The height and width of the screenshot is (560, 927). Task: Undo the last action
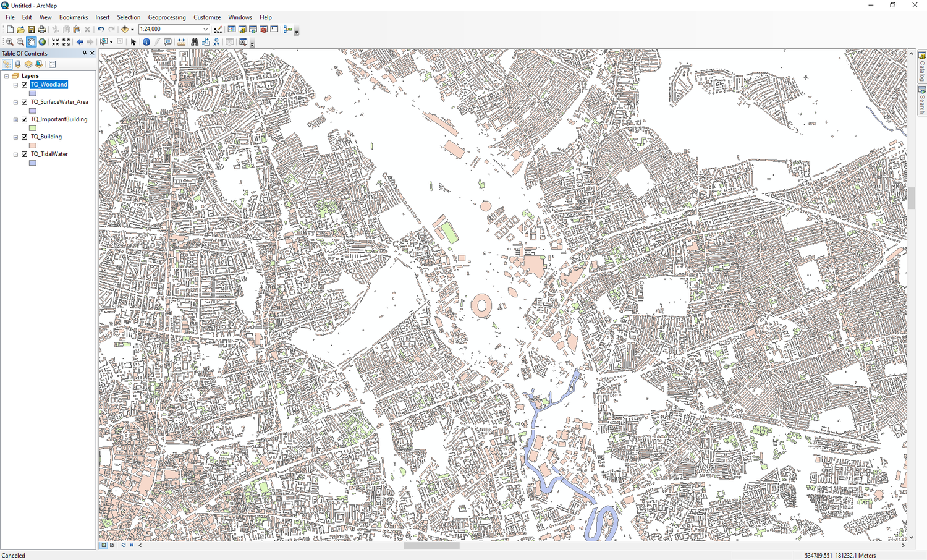[101, 29]
